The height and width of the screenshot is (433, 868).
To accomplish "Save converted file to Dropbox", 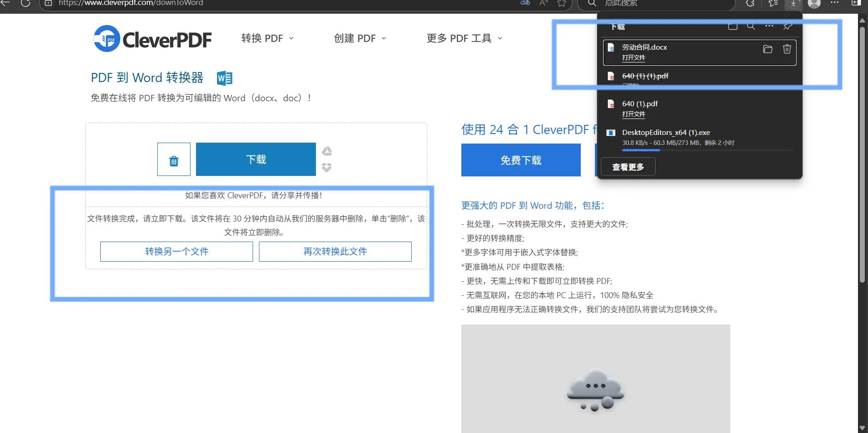I will [326, 167].
